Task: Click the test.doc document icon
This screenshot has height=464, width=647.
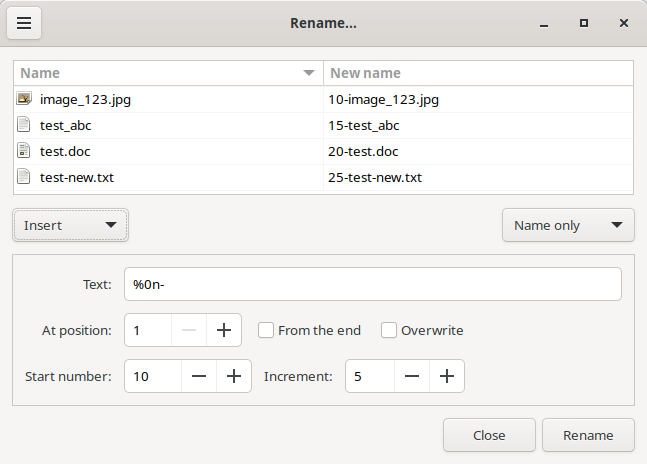Action: [24, 151]
